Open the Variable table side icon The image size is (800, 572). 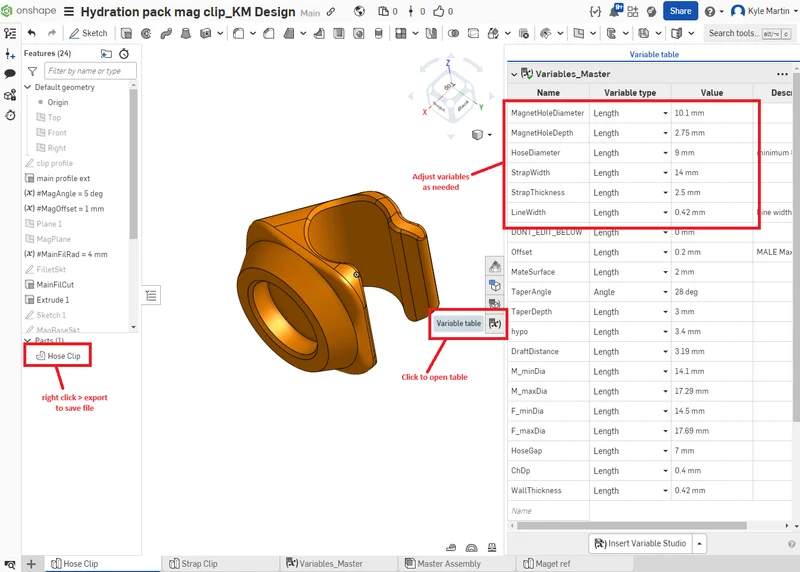pos(494,324)
